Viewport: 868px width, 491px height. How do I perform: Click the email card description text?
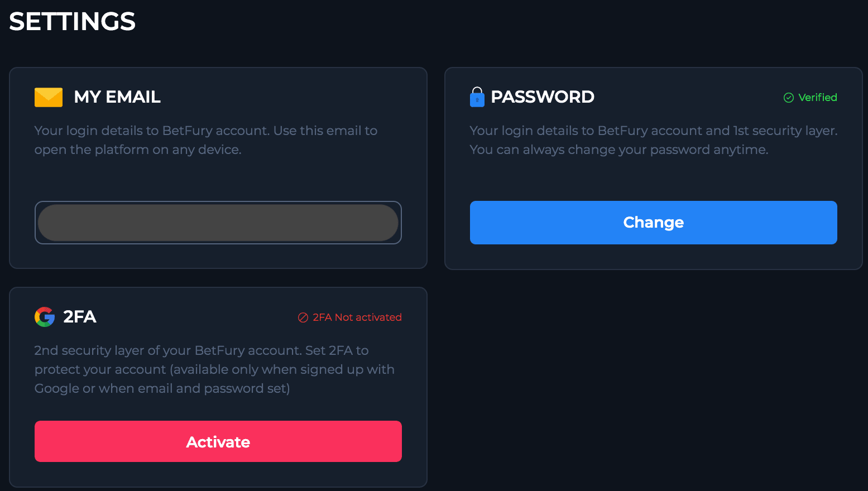205,139
